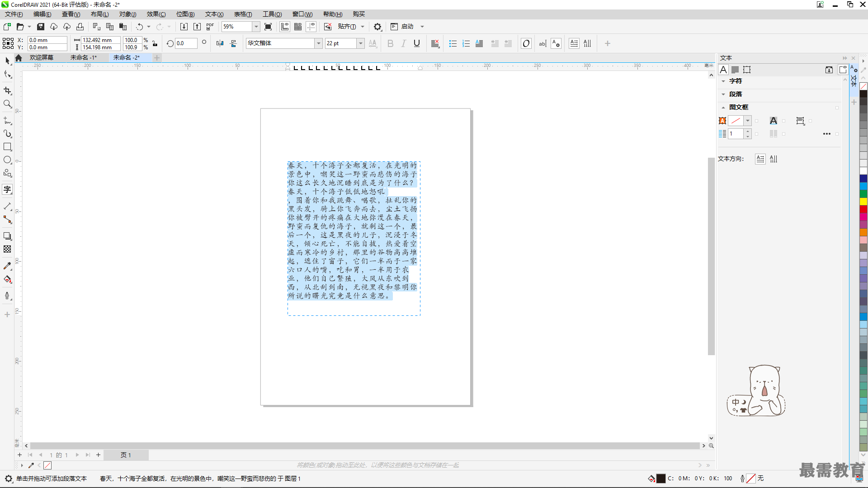Select the Eyedropper tool
The image size is (868, 488).
tap(7, 266)
